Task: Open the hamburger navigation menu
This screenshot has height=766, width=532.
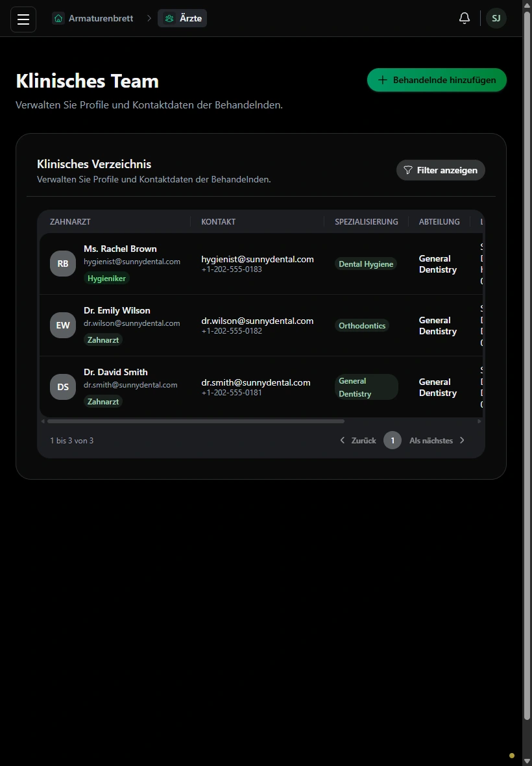Action: [23, 19]
